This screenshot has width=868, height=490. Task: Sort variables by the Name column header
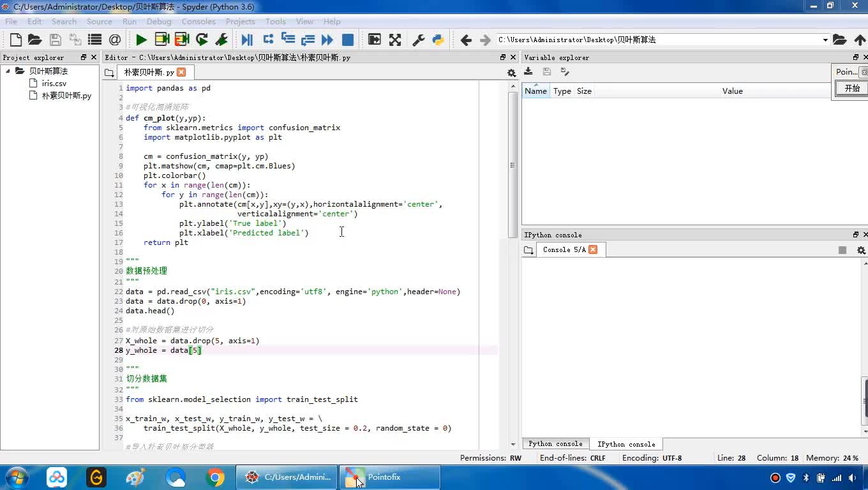coord(535,91)
